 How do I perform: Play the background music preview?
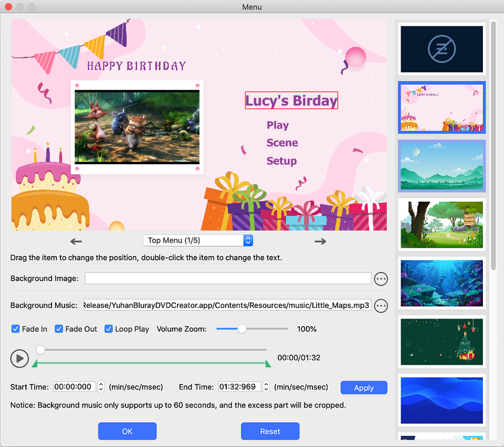tap(19, 358)
